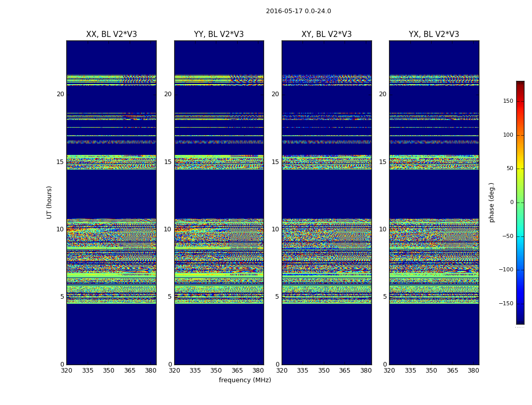Click the YY panel heatmap image
Image resolution: width=532 pixels, height=405 pixels.
(219, 202)
